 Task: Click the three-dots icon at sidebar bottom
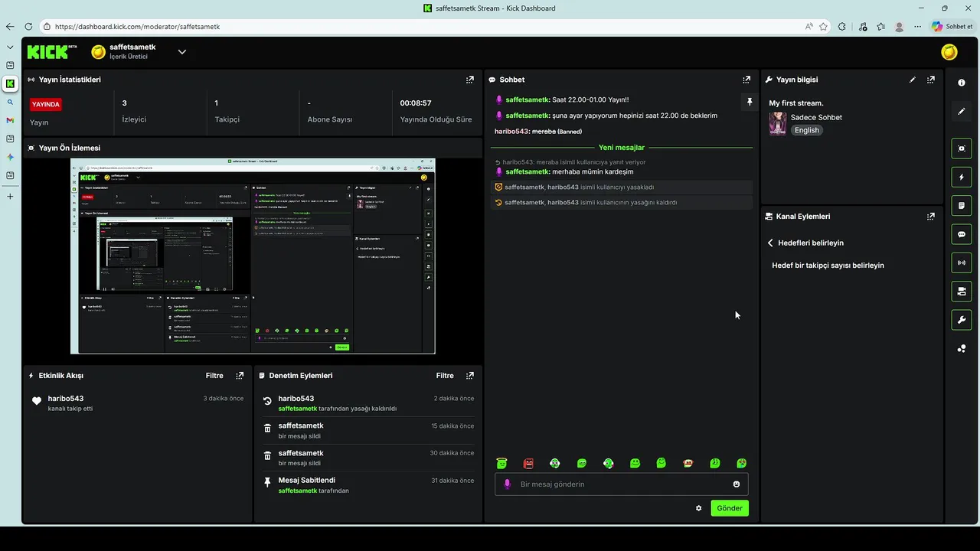962,348
